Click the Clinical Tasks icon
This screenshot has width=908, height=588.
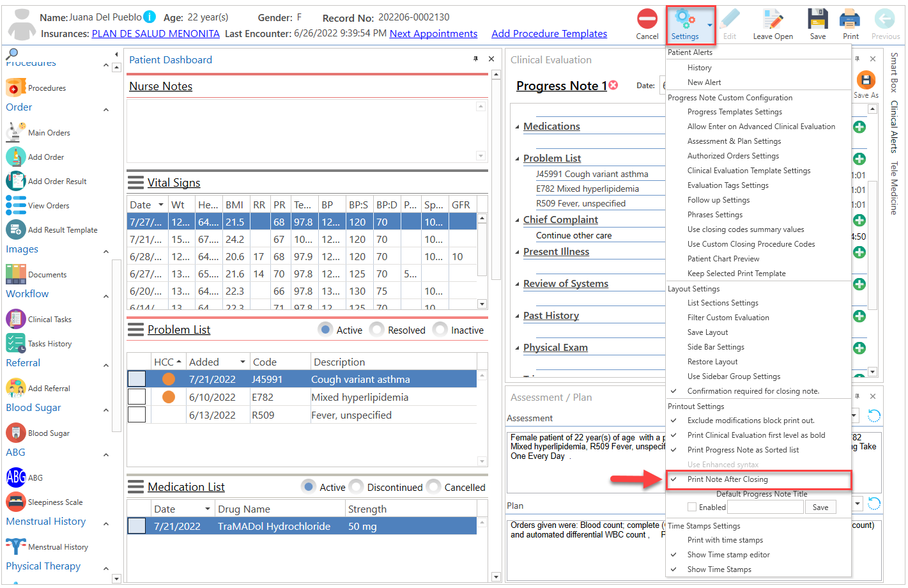[15, 319]
